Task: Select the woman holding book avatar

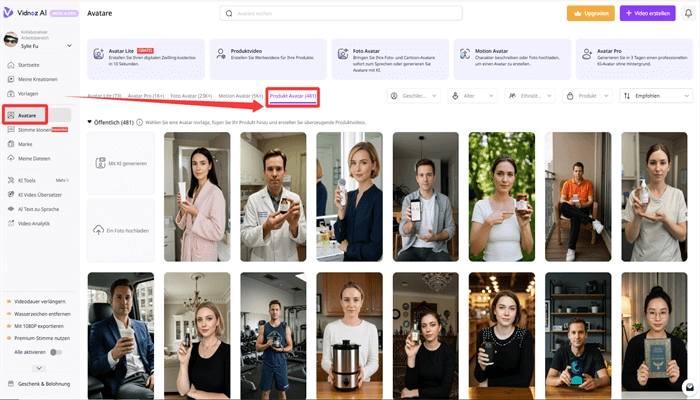Action: (x=654, y=336)
